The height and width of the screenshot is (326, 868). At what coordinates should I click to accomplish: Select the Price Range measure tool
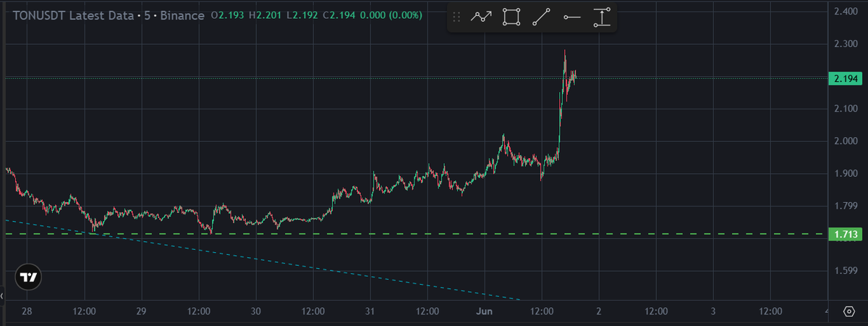602,17
